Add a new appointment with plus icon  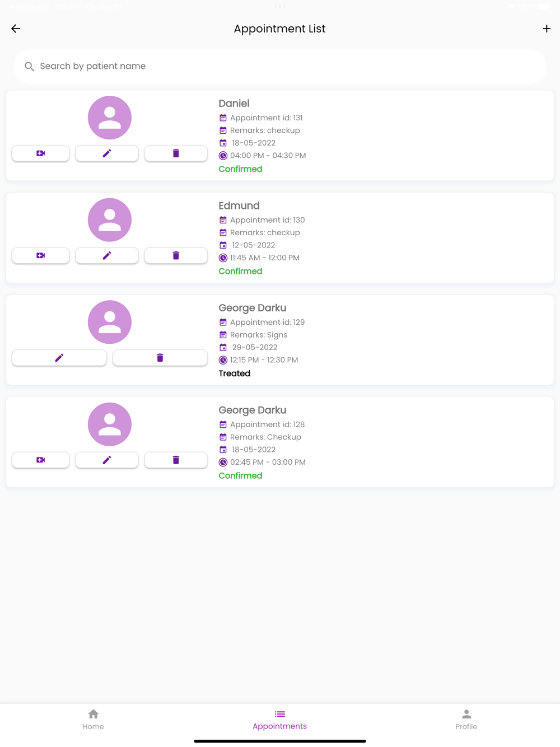tap(547, 29)
